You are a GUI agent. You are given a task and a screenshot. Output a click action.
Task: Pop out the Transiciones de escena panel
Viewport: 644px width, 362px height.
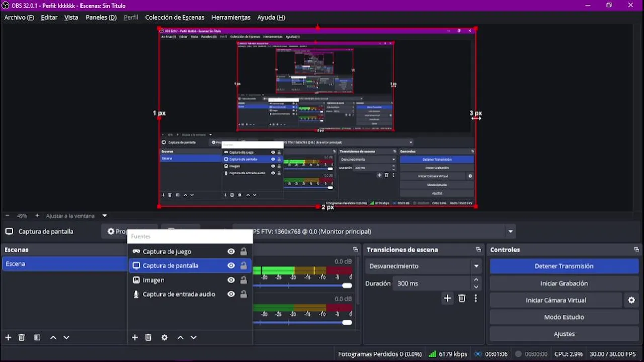click(478, 250)
